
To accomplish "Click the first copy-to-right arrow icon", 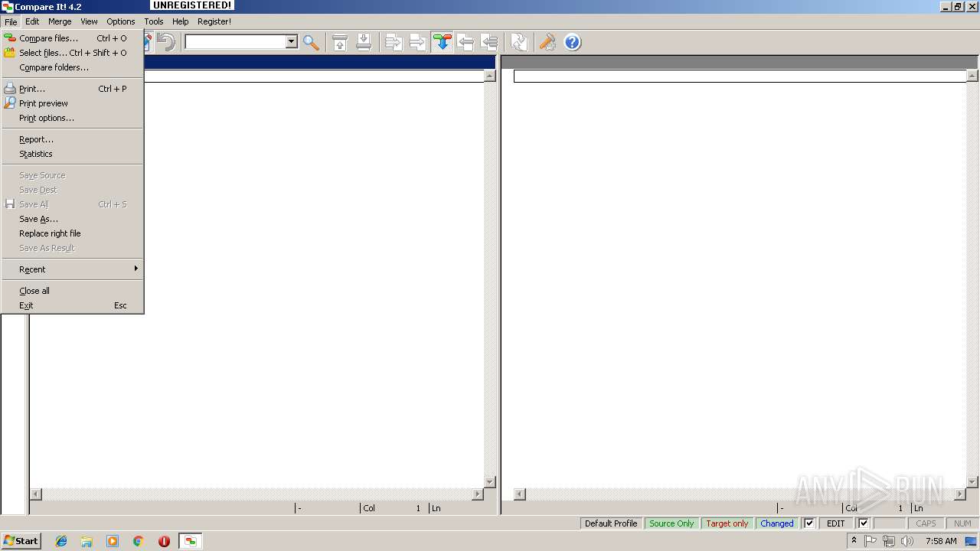I will 394,42.
